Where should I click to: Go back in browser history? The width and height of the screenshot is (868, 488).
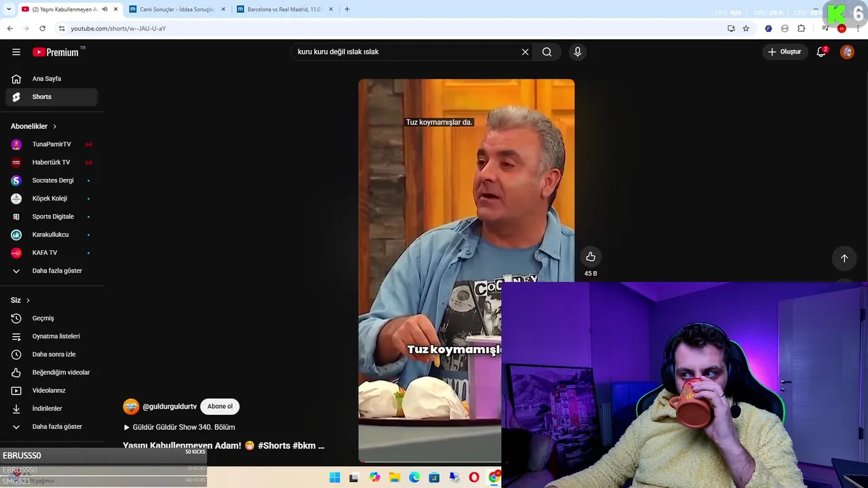(x=9, y=28)
